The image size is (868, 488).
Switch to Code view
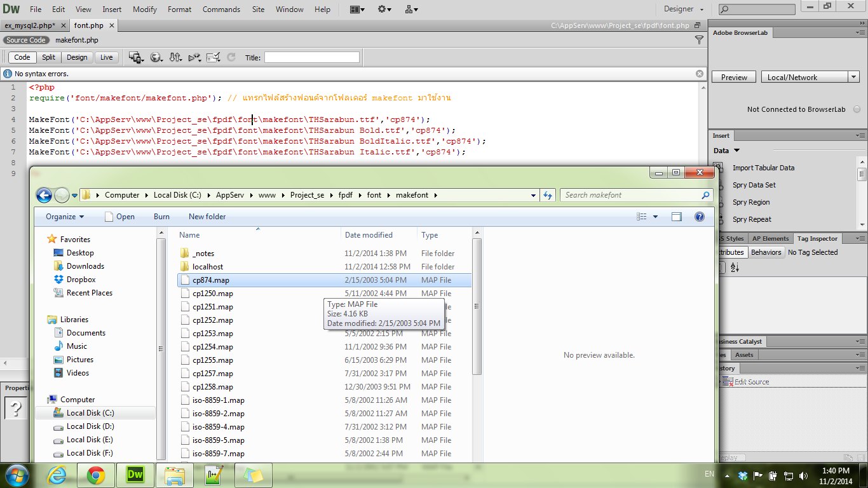(x=22, y=57)
